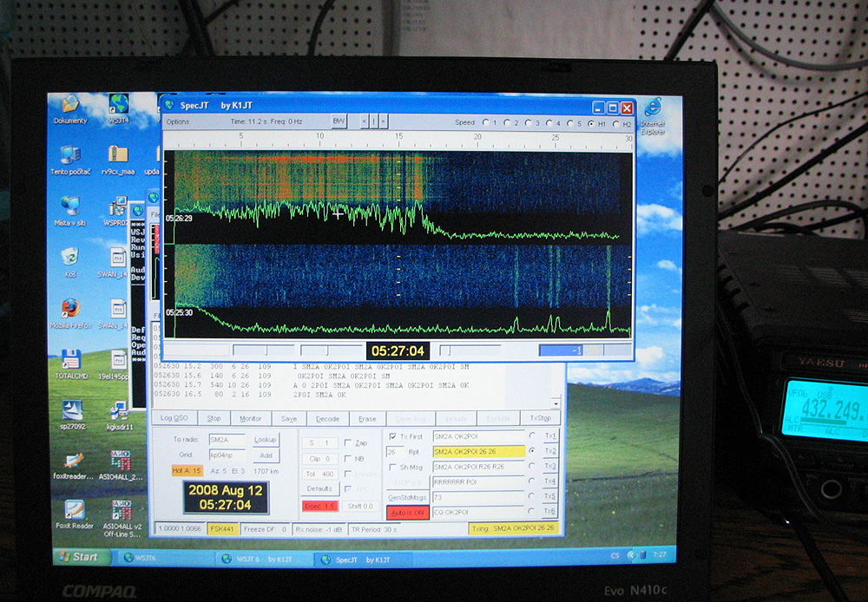Click the Monitor button
Viewport: 868px width, 602px height.
tap(250, 418)
